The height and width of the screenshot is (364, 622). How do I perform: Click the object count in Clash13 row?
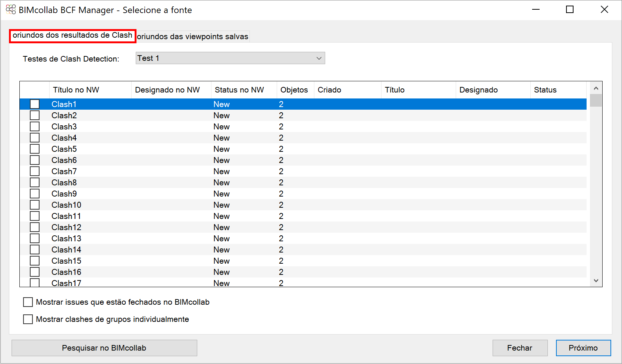(281, 239)
